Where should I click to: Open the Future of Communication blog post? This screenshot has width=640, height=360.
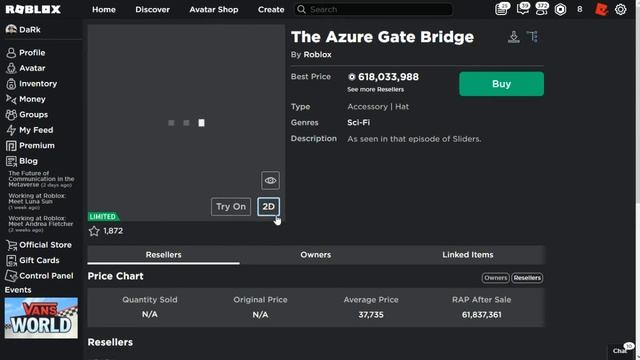[41, 179]
